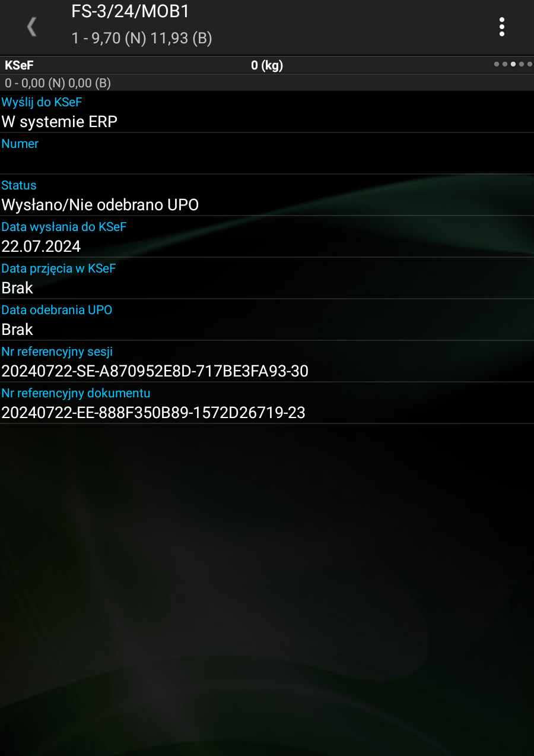This screenshot has width=534, height=756.
Task: Tap the Data odebrania UPO row
Action: tap(267, 320)
